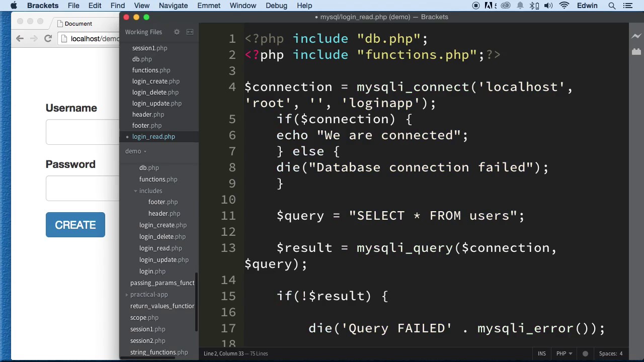Click the screen recording menu bar icon

click(476, 6)
